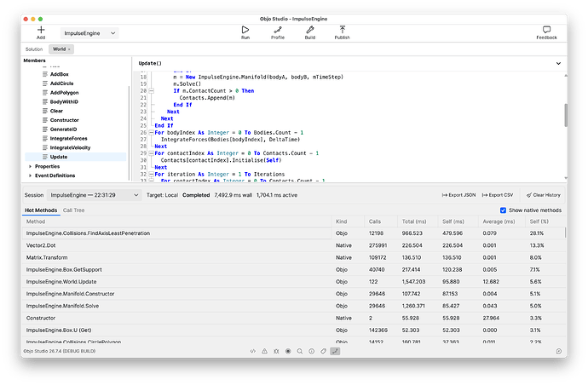
Task: Click the tag icon in status bar
Action: (x=323, y=351)
